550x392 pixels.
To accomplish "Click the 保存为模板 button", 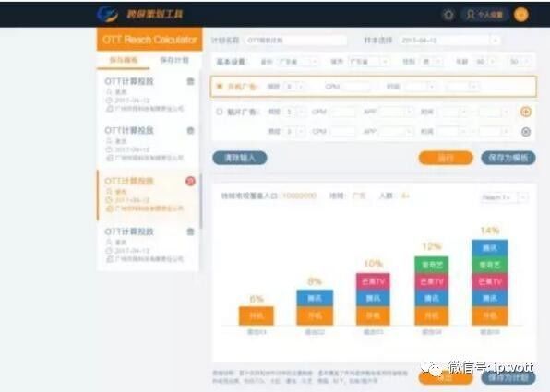I will tap(508, 158).
